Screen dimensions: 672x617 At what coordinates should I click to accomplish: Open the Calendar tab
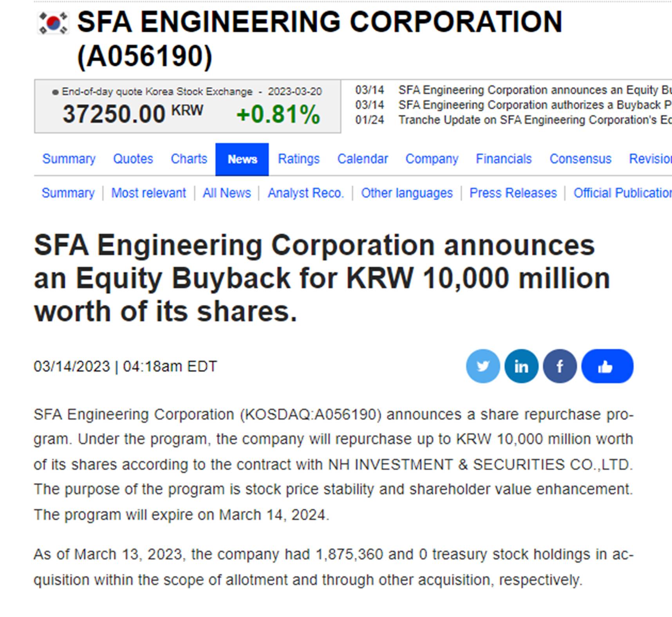[x=363, y=159]
